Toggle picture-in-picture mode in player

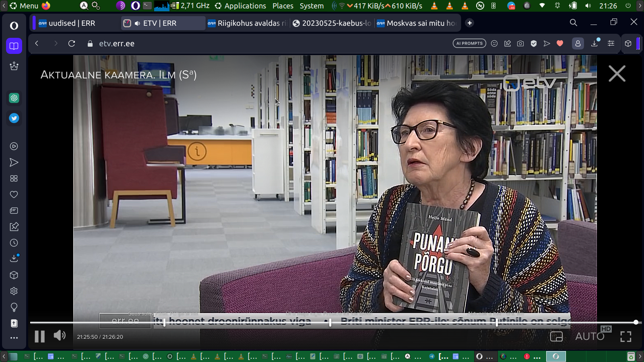tap(556, 336)
